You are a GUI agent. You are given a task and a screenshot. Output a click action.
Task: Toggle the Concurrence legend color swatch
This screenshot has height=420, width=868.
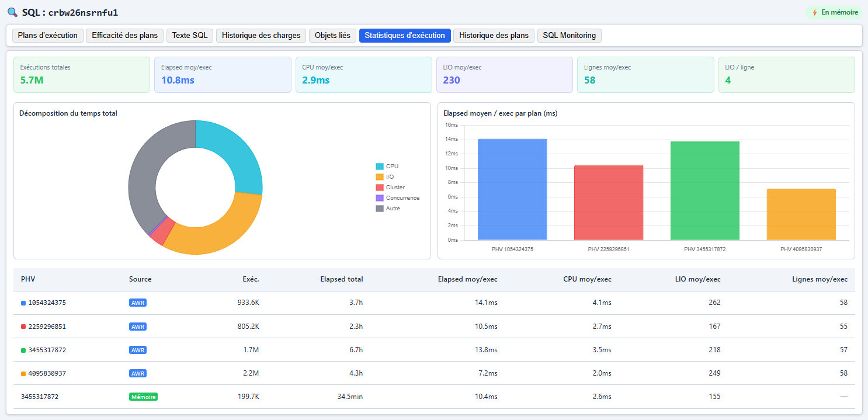(x=380, y=198)
